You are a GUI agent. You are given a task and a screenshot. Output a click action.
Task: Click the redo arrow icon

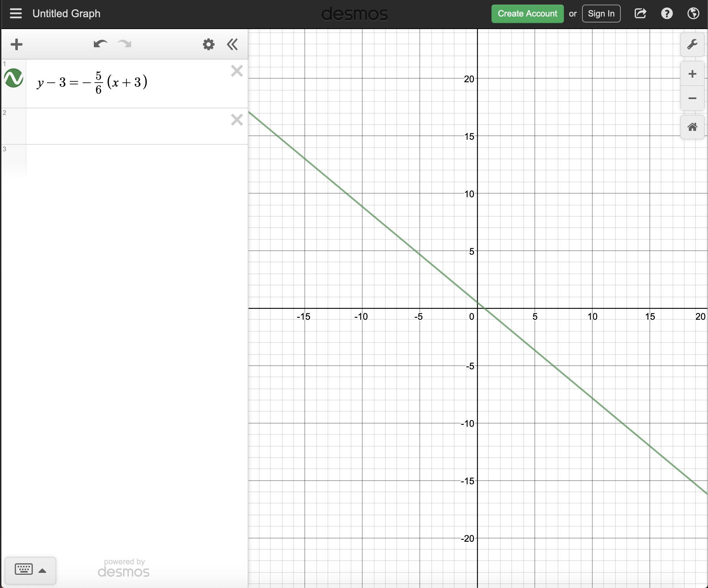[124, 44]
